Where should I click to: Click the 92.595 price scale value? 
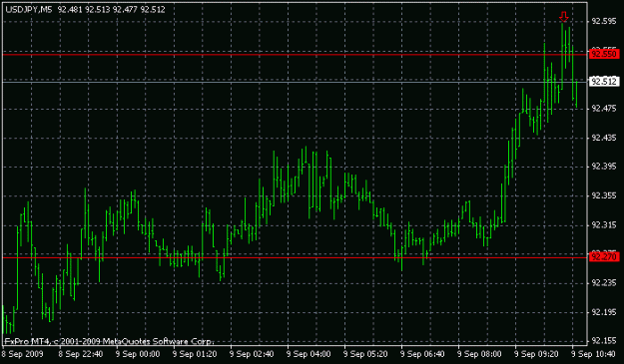(x=604, y=21)
